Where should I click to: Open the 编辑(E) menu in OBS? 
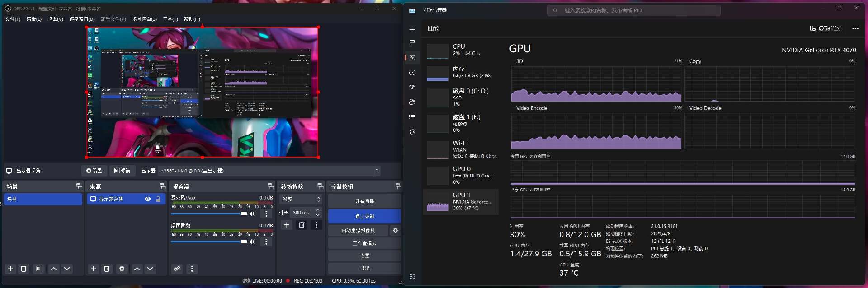click(x=34, y=19)
